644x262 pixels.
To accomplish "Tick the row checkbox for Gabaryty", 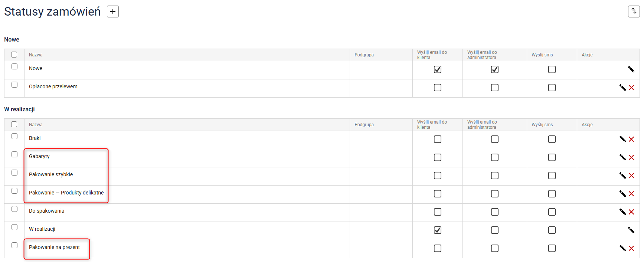I will (14, 154).
